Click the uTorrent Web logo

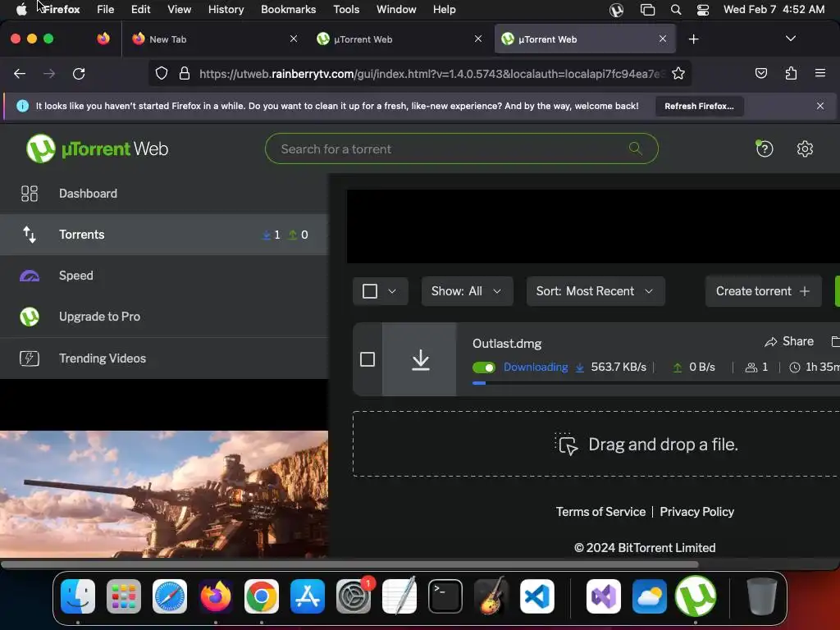tap(97, 148)
